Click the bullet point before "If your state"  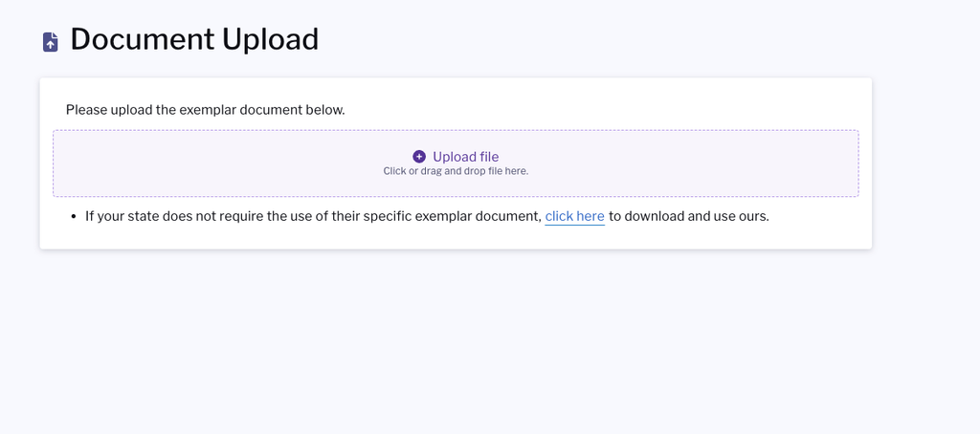pyautogui.click(x=74, y=217)
